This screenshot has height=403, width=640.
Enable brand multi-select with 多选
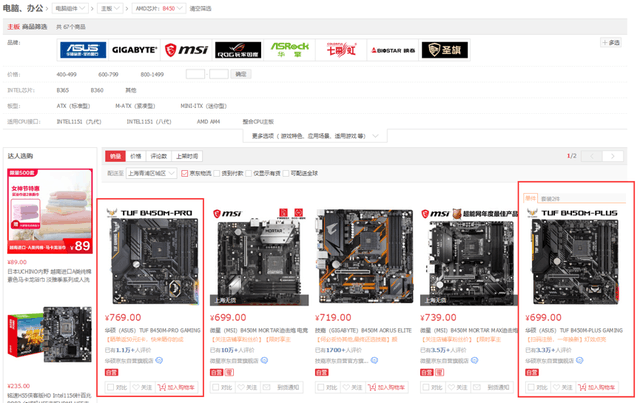coord(611,42)
